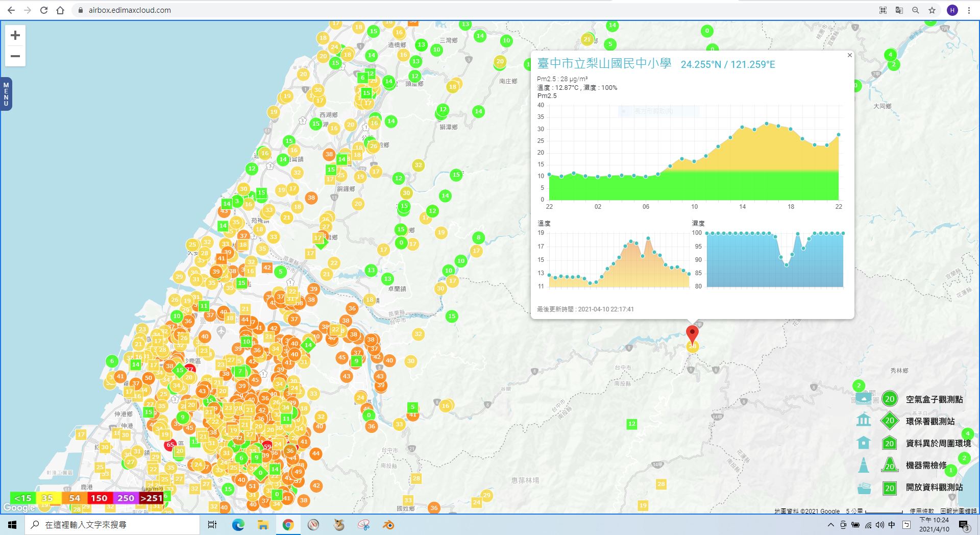Image resolution: width=980 pixels, height=535 pixels.
Task: Pick the purple 250 scale swatch
Action: click(x=126, y=498)
